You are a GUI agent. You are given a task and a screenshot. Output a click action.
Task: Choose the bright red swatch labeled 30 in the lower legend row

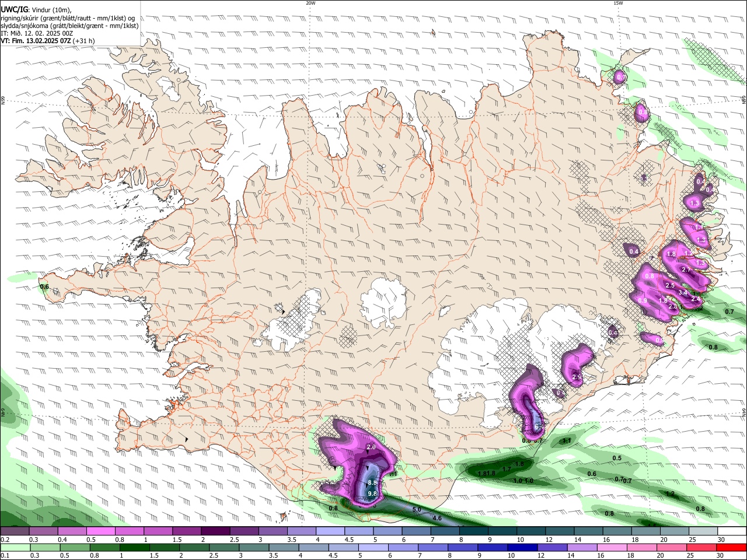coord(732,547)
